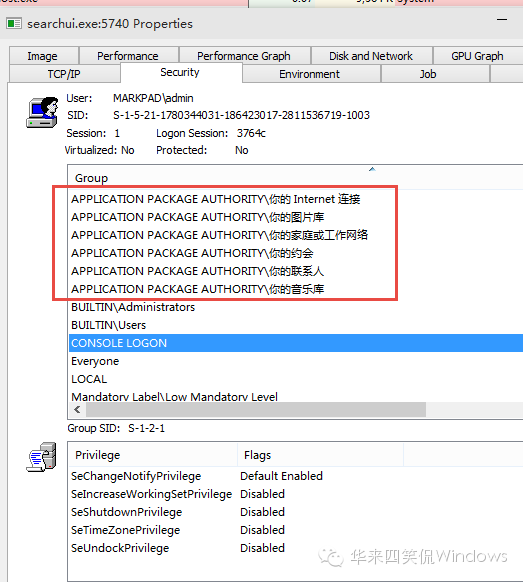
Task: Select group row '你的 Internet 连接'
Action: [x=296, y=199]
